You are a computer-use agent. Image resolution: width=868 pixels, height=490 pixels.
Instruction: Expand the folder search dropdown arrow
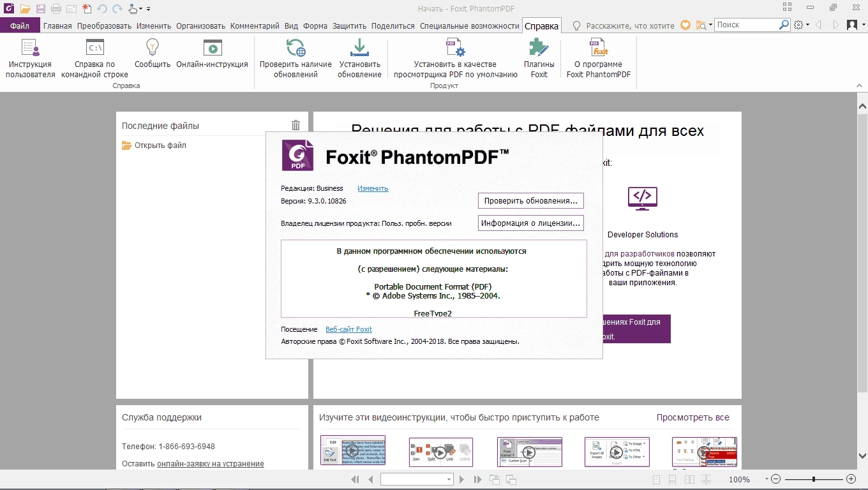pos(711,26)
